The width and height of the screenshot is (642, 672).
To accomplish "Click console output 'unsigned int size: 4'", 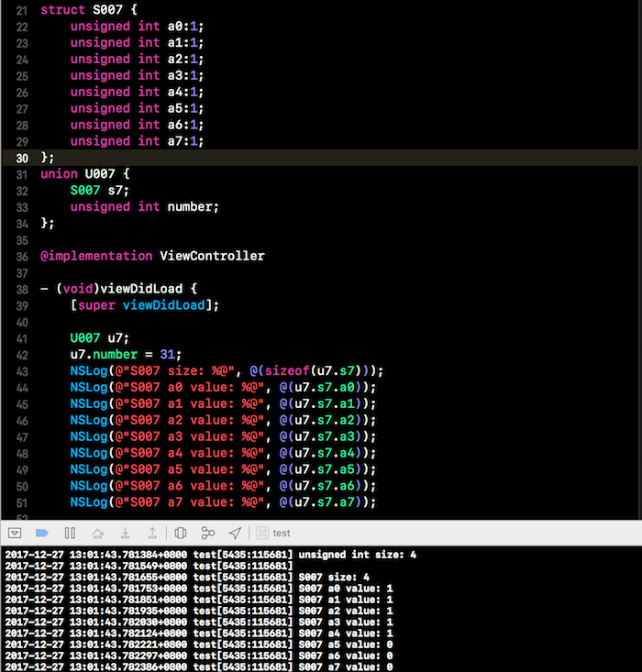I will pyautogui.click(x=358, y=555).
